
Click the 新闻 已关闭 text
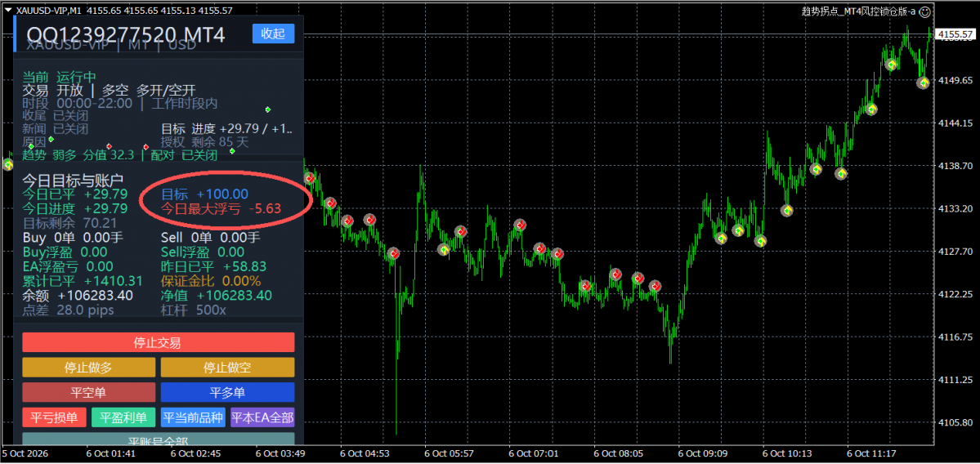tap(55, 128)
